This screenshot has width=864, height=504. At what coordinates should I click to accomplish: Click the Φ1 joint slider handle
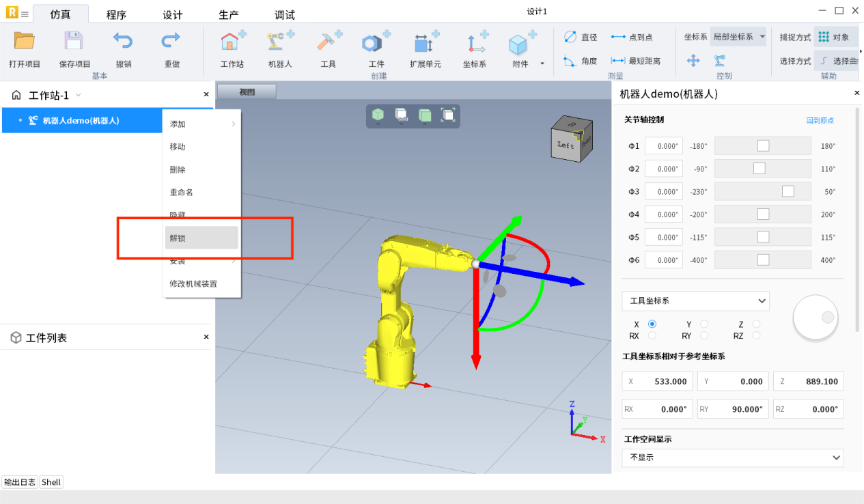[x=763, y=145]
